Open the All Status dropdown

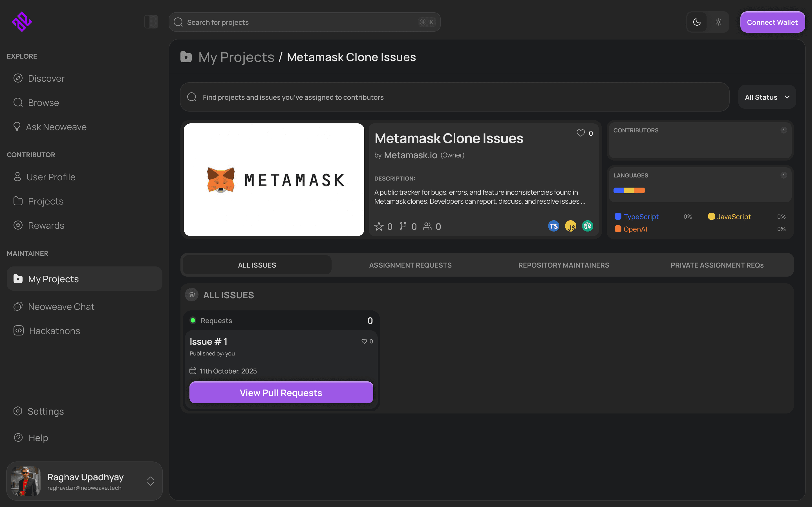(x=767, y=97)
